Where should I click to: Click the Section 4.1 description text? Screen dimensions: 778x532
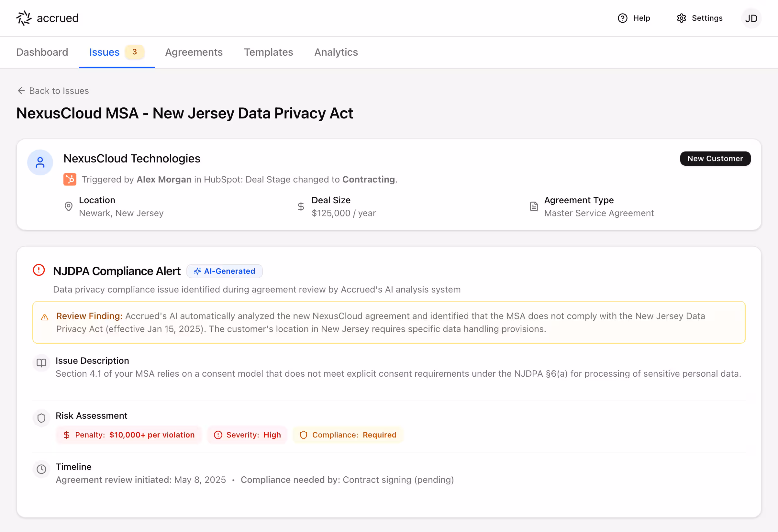398,374
